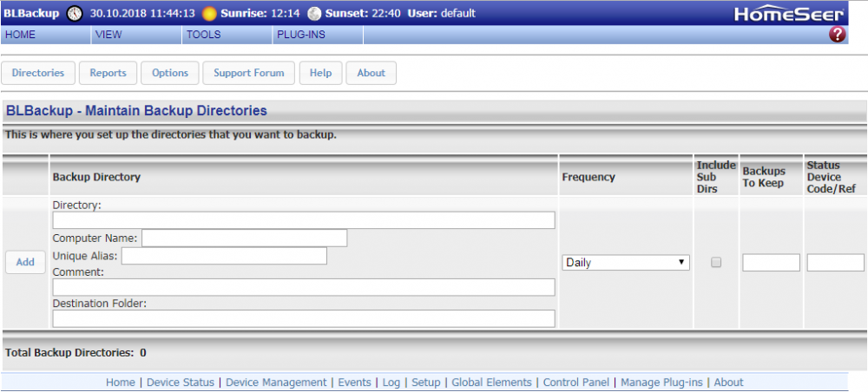Open the Manage Plug-ins footer link
This screenshot has width=868, height=392.
coord(663,382)
